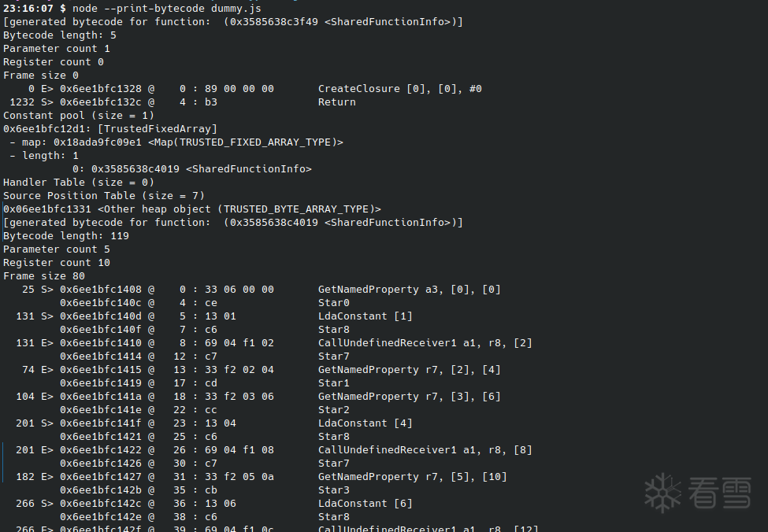Click the Star0 instruction
The width and height of the screenshot is (768, 532).
pyautogui.click(x=333, y=302)
